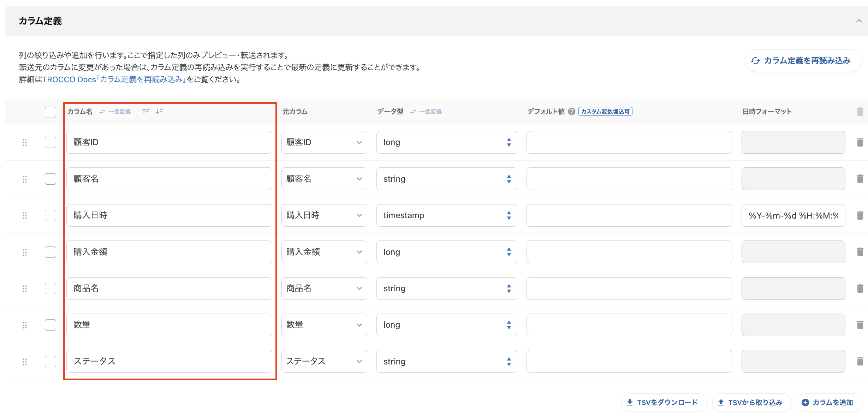
Task: Grab the drag handle of 顧客ID row
Action: coord(25,142)
